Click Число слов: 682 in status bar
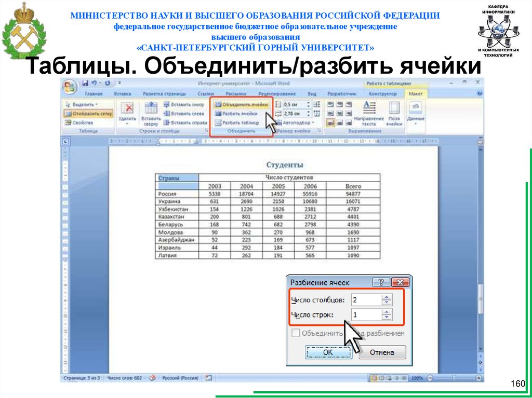 pyautogui.click(x=125, y=378)
